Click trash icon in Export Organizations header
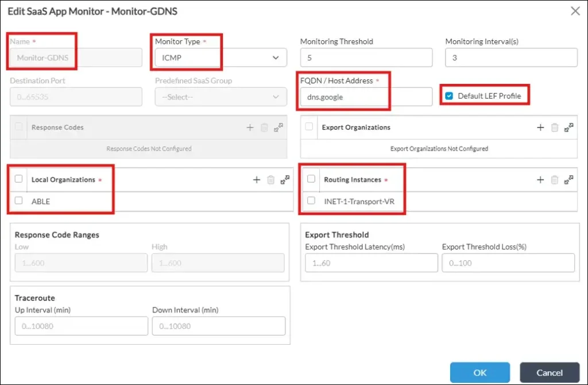The height and width of the screenshot is (385, 588). (554, 128)
